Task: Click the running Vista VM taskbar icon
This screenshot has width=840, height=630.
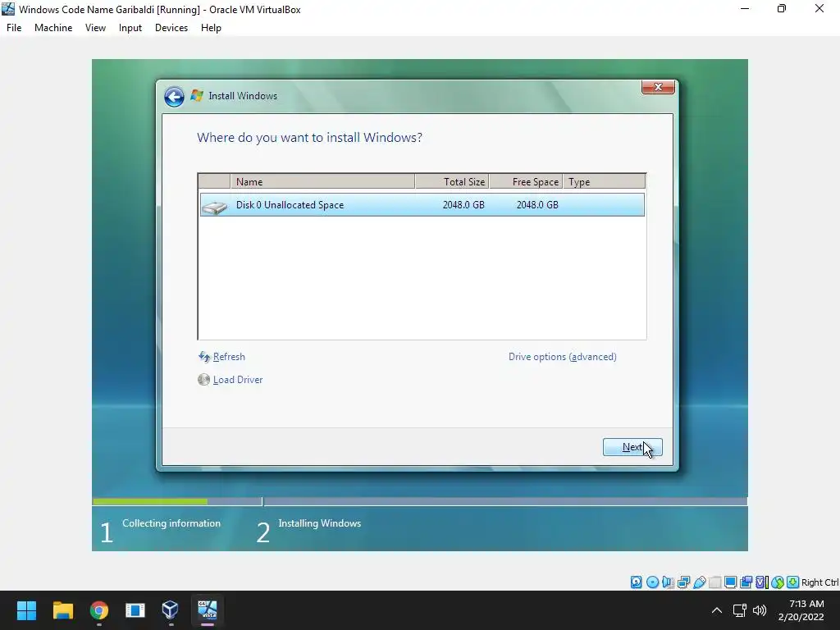Action: point(208,610)
